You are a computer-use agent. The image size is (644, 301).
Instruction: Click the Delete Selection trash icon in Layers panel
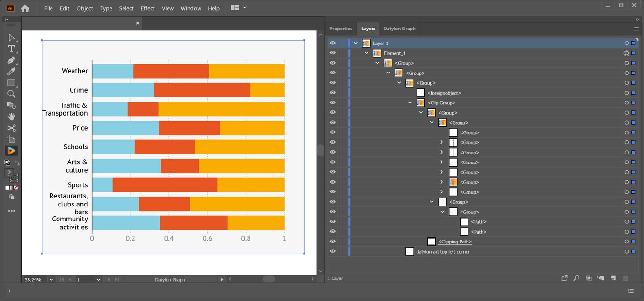pyautogui.click(x=625, y=278)
